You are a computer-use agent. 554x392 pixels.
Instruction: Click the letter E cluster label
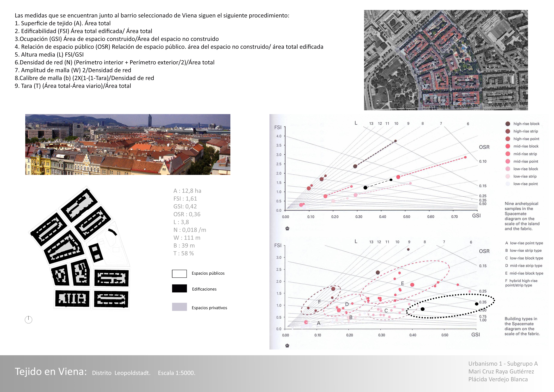pyautogui.click(x=402, y=283)
